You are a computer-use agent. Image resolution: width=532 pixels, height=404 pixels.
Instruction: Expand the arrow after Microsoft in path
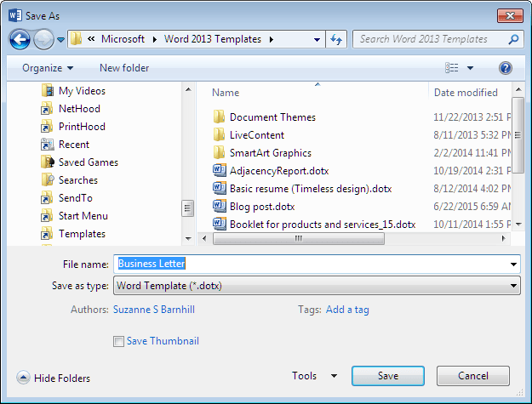coord(155,39)
